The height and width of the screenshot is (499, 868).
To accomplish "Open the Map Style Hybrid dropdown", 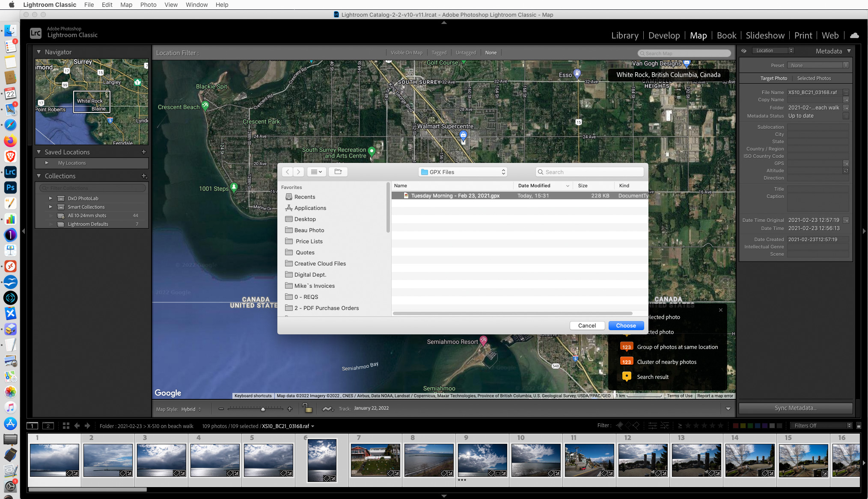I will pyautogui.click(x=191, y=409).
